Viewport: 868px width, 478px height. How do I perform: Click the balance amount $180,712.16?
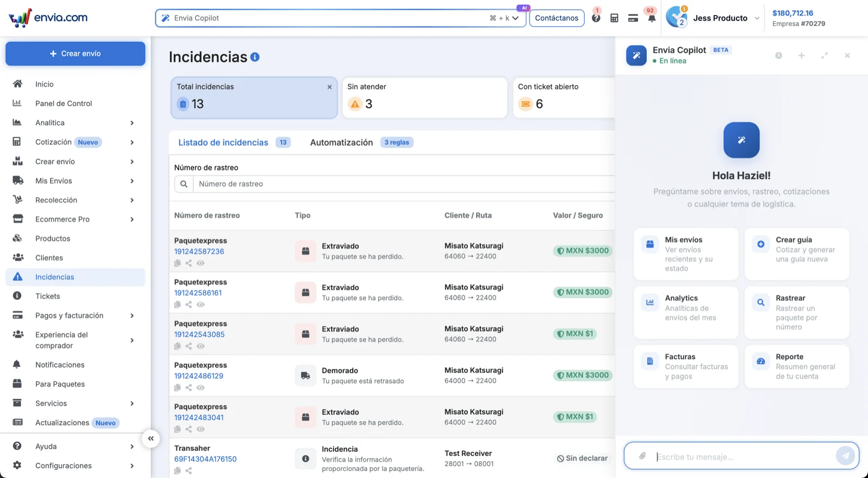[x=793, y=13]
